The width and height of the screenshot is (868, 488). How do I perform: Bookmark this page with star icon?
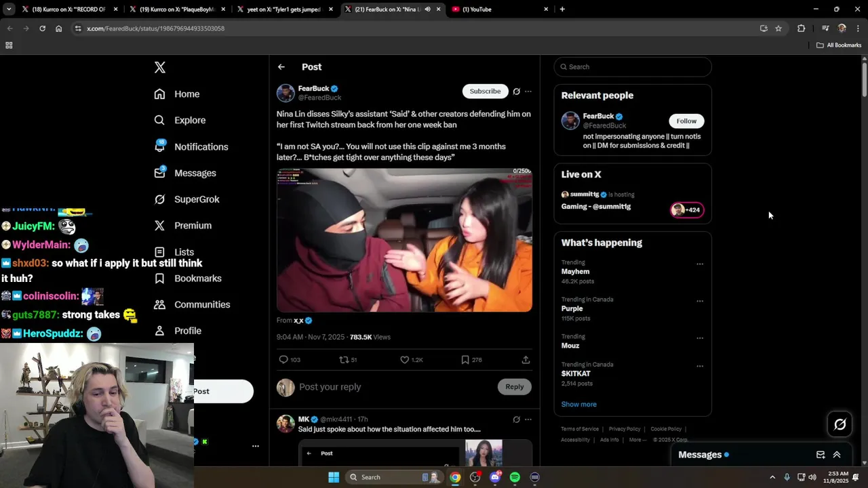click(778, 28)
